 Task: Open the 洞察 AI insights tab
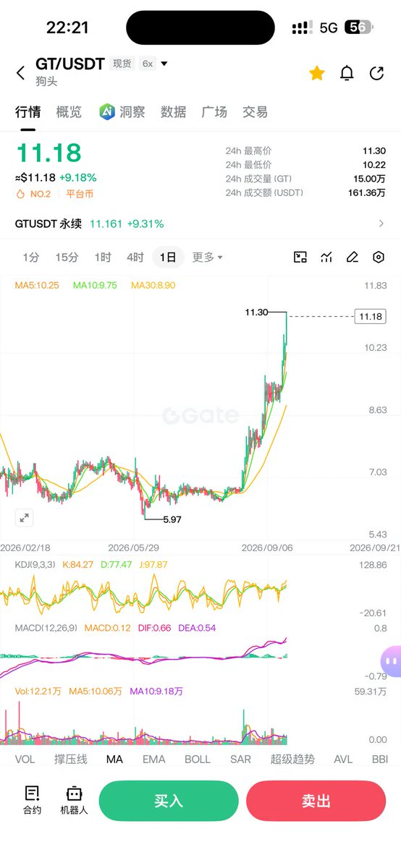[122, 112]
